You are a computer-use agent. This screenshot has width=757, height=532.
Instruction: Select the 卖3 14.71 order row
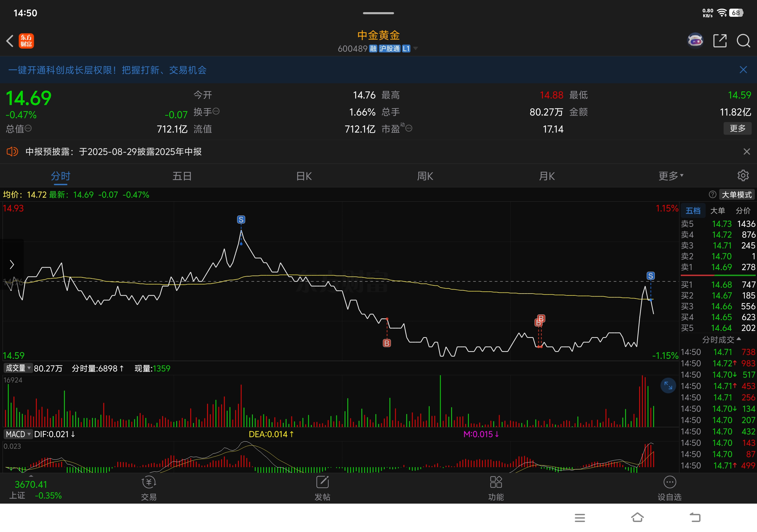pos(718,245)
